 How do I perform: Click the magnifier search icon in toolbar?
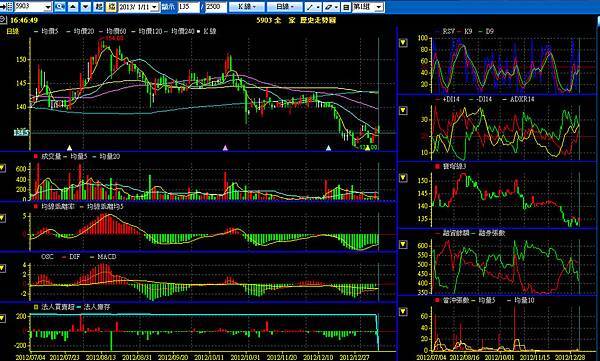tap(59, 7)
